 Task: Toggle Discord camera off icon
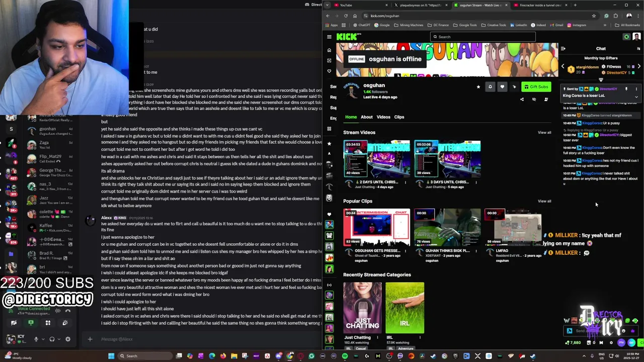14,323
